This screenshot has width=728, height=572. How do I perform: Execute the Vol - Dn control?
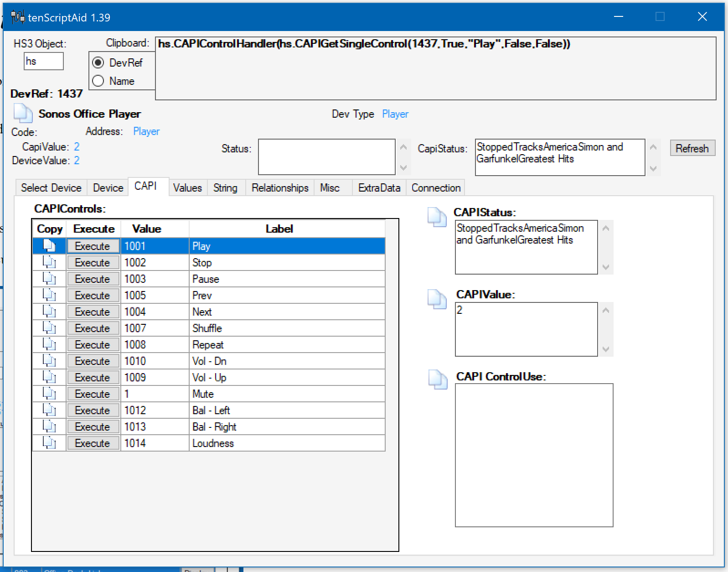(93, 361)
